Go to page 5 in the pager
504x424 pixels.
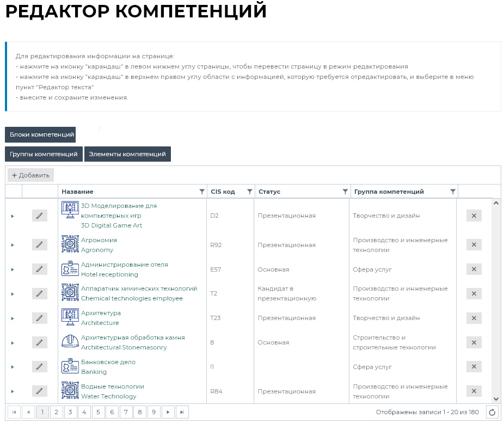tap(99, 413)
